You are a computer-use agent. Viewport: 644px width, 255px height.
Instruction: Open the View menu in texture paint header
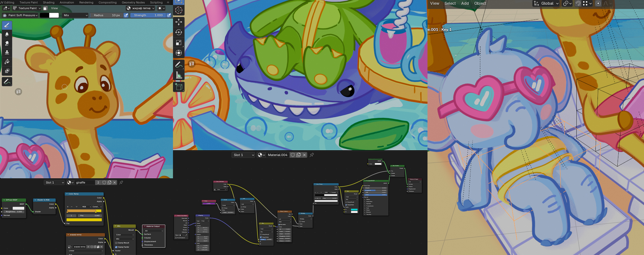tap(54, 8)
